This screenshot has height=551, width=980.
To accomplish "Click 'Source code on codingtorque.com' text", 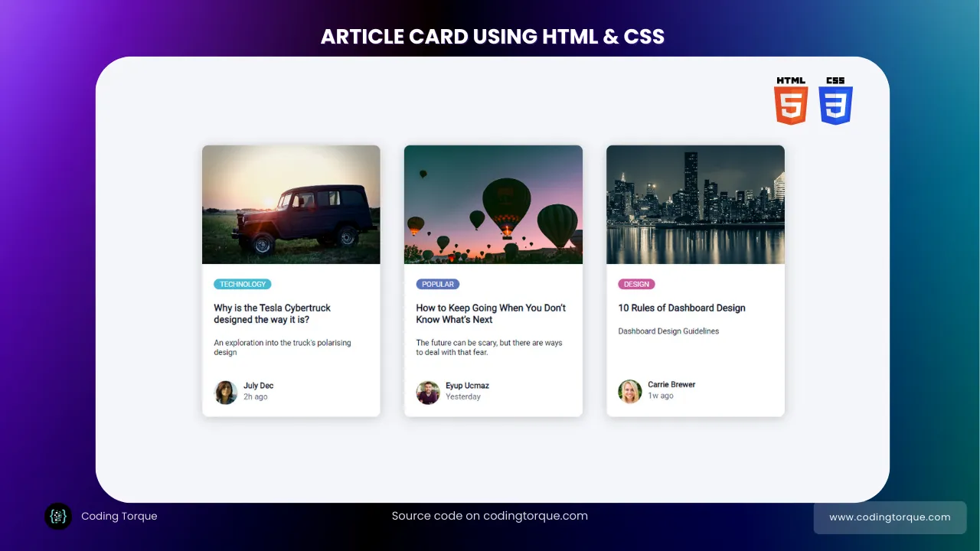I will [x=490, y=516].
